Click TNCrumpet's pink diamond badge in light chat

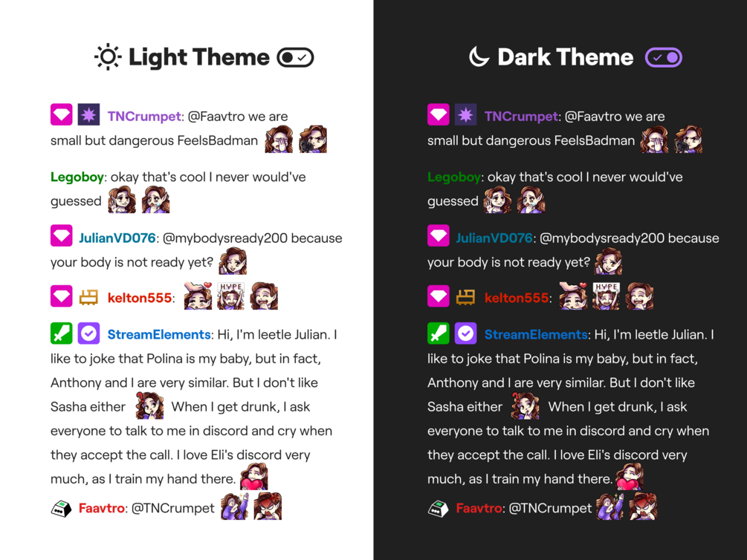[x=62, y=115]
